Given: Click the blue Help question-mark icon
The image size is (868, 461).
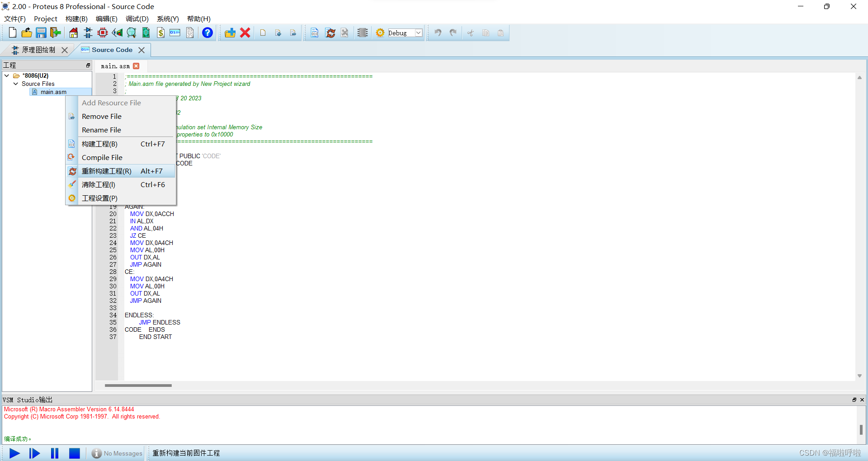Looking at the screenshot, I should point(208,33).
